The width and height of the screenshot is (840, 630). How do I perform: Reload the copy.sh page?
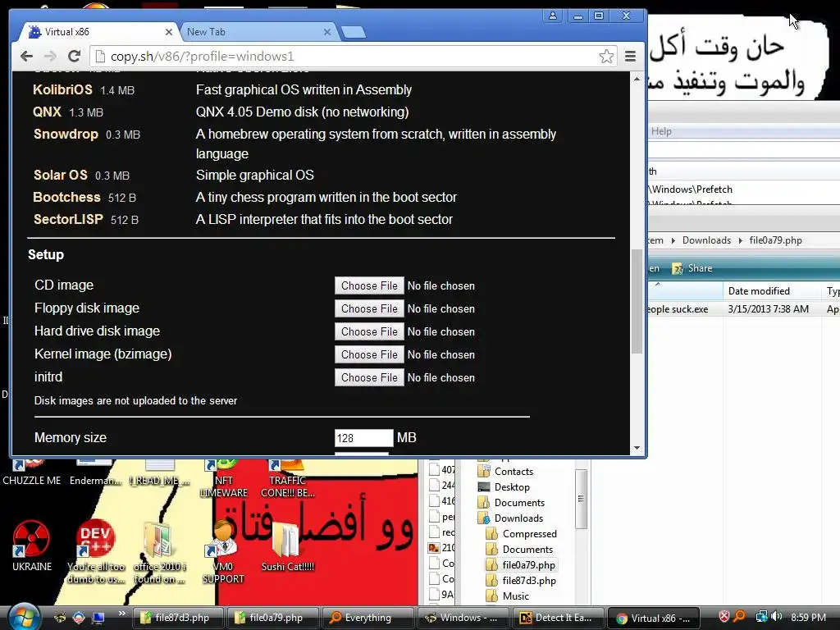coord(75,56)
